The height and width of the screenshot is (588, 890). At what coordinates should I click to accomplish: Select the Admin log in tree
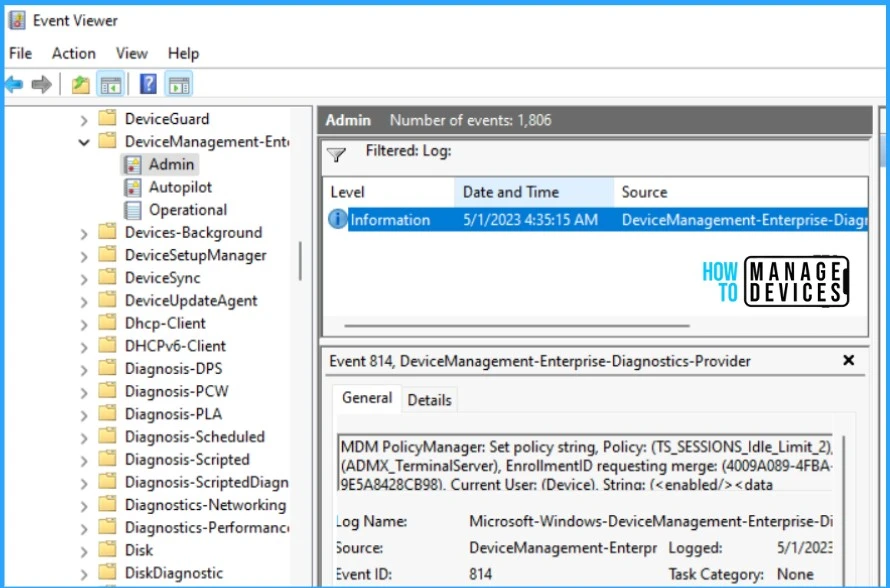(x=171, y=165)
